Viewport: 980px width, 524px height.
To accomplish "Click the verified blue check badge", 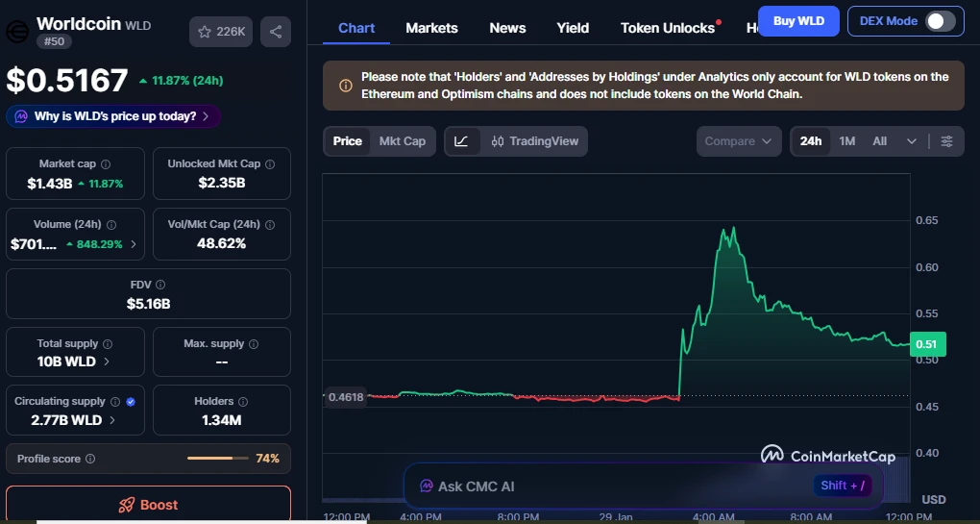I will coord(131,402).
